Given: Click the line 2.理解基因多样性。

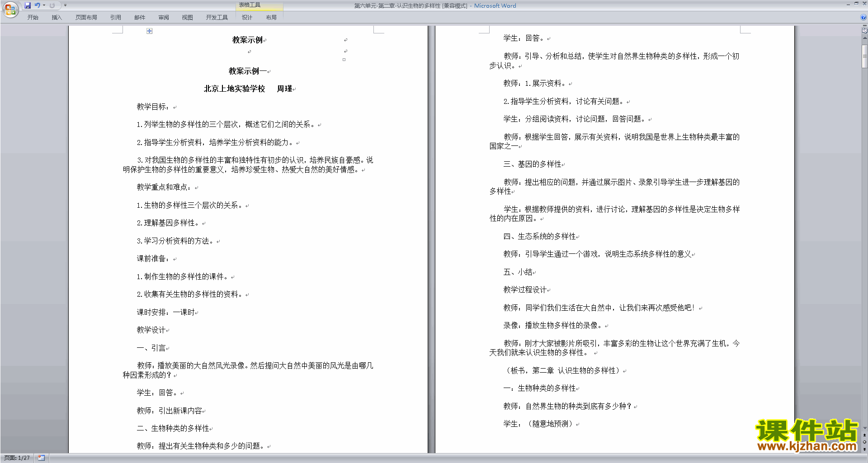Looking at the screenshot, I should (x=169, y=223).
